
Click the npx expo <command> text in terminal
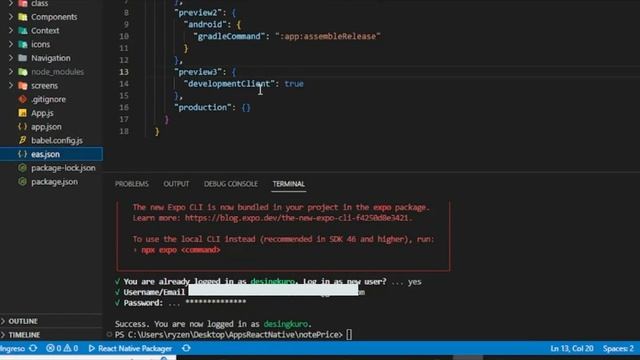click(x=181, y=250)
